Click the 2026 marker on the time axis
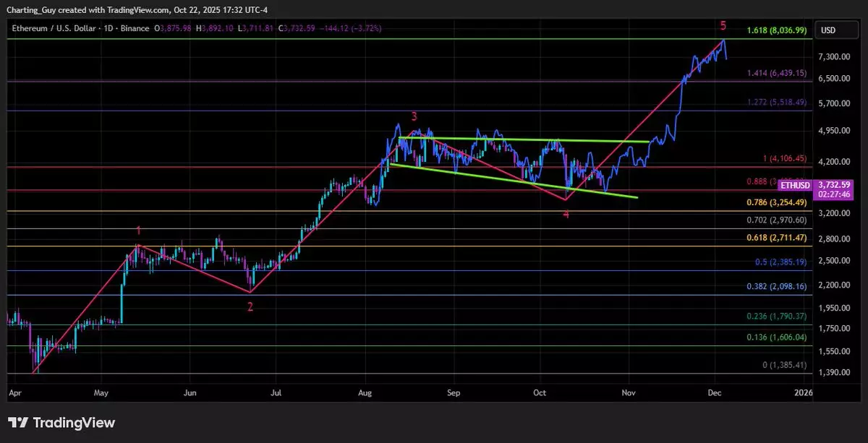Viewport: 868px width, 443px height. pyautogui.click(x=803, y=392)
